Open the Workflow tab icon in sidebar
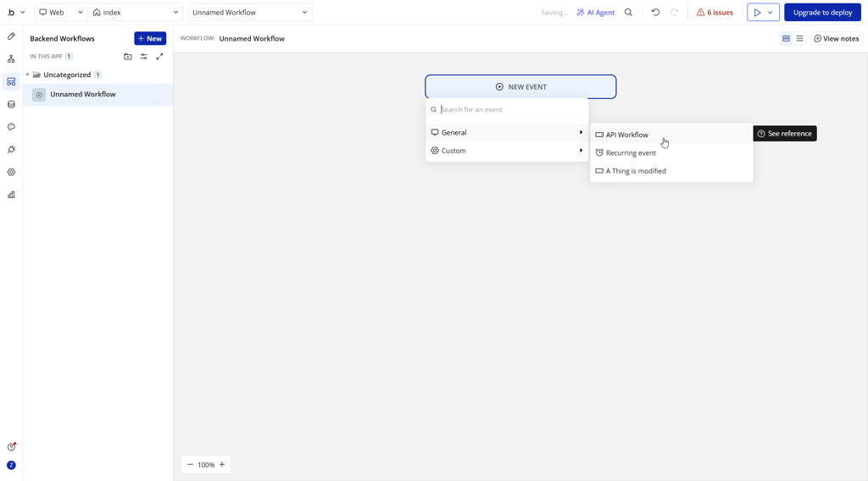Image resolution: width=868 pixels, height=481 pixels. pos(11,59)
